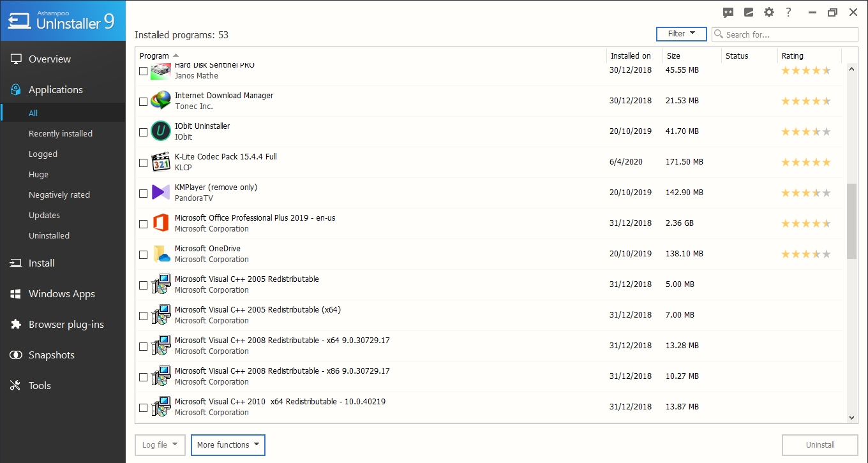
Task: Click the search magnifier icon
Action: 719,34
